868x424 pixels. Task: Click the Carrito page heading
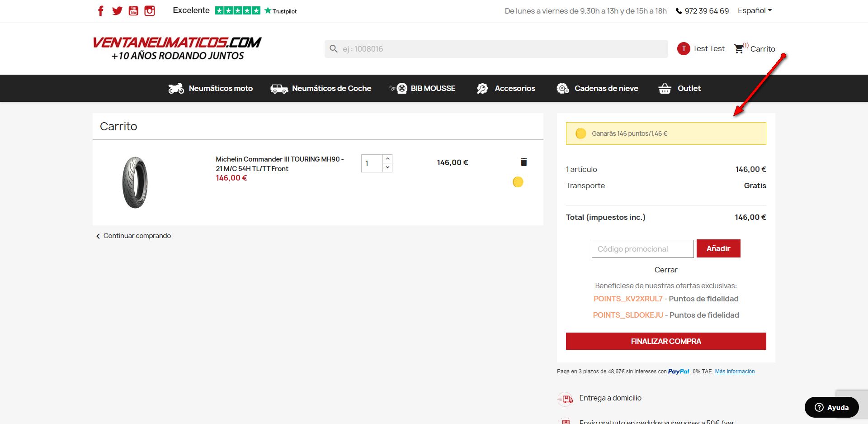(118, 126)
